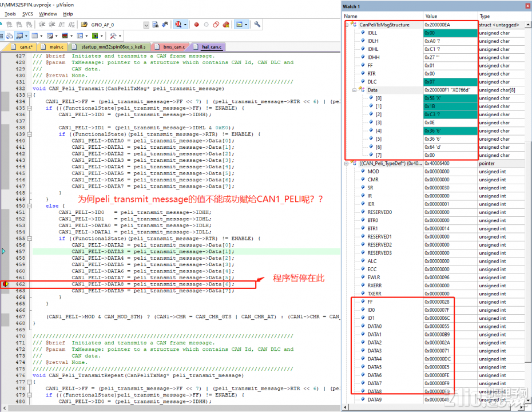Viewport: 532px width, 412px height.
Task: Open the Toolbox dropdown arrow
Action: click(x=120, y=35)
